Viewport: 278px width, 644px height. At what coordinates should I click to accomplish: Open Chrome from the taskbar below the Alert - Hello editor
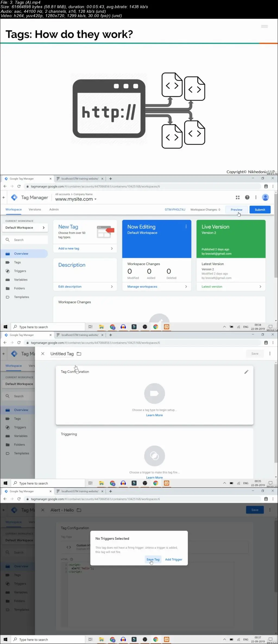tap(156, 639)
